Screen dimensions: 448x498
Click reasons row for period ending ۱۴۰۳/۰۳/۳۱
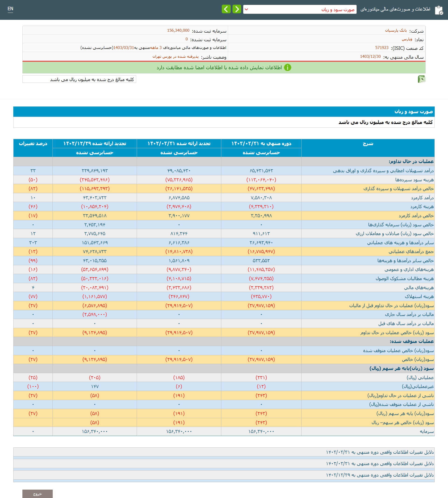coord(224,452)
